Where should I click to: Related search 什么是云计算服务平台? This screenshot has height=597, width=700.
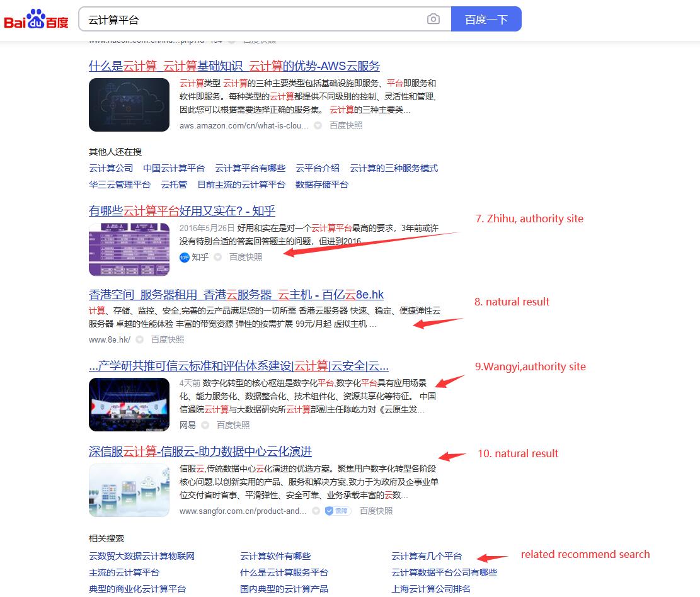284,572
